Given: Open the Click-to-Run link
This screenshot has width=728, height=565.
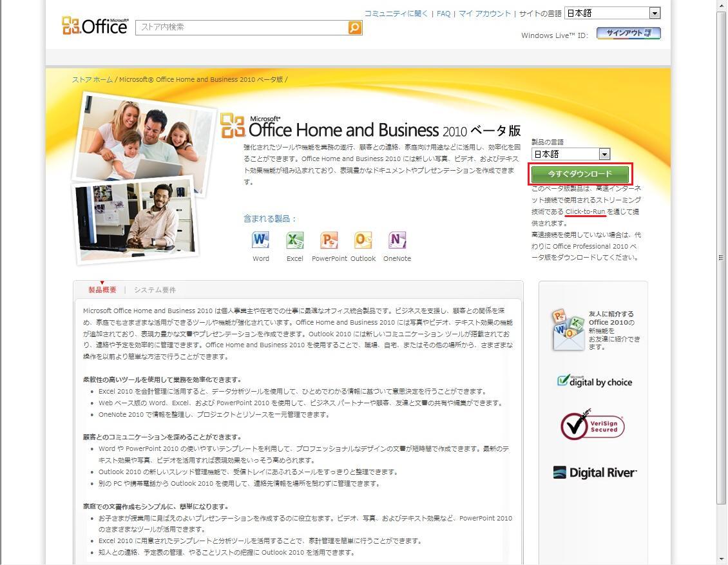Looking at the screenshot, I should (x=586, y=212).
